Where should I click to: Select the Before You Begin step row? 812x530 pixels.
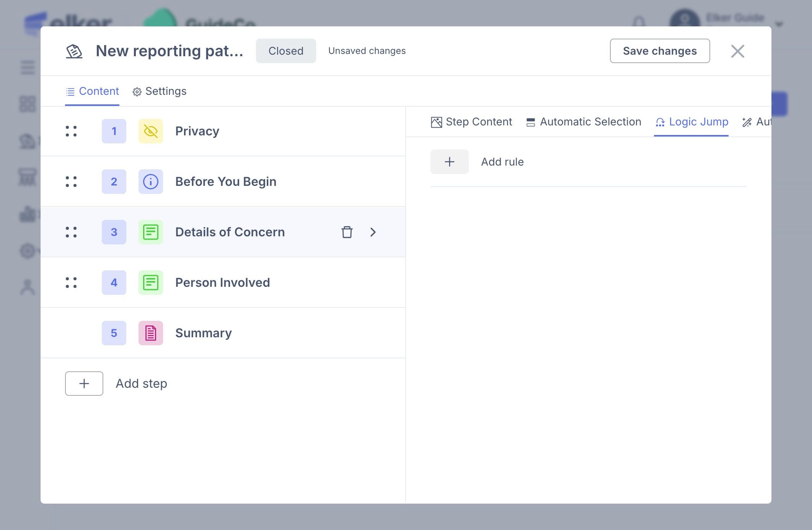coord(226,182)
